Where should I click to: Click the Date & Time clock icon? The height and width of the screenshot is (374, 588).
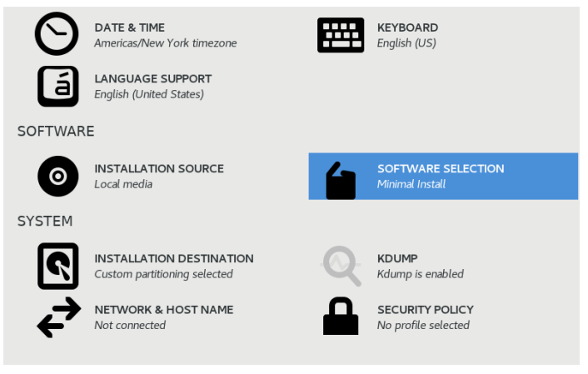(x=55, y=34)
